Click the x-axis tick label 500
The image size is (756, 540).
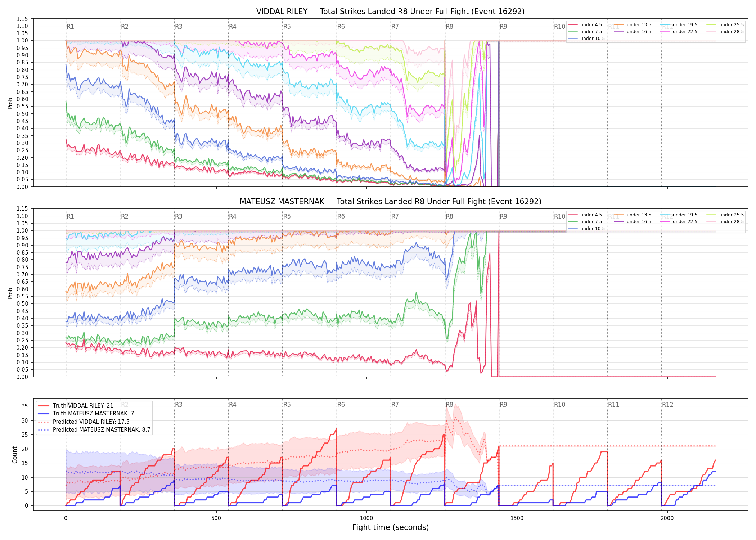pos(216,518)
